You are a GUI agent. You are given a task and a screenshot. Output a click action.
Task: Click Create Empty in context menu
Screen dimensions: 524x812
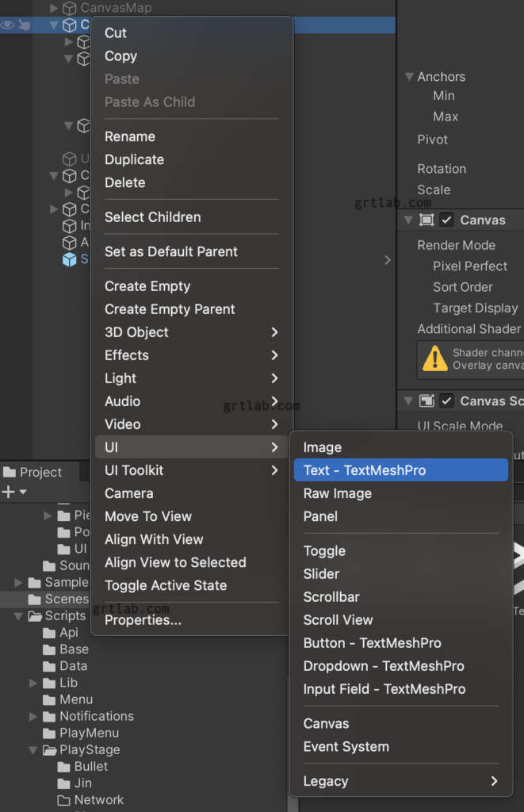click(x=147, y=286)
